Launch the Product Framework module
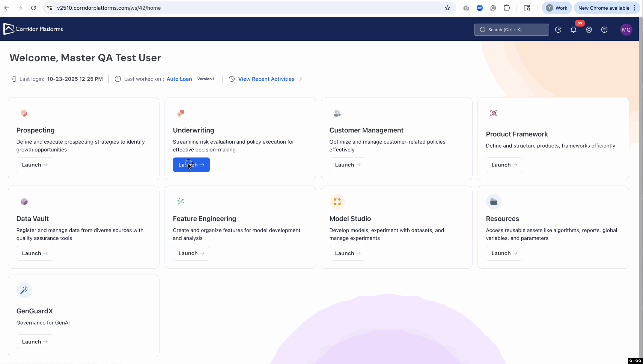The image size is (643, 364). 504,165
